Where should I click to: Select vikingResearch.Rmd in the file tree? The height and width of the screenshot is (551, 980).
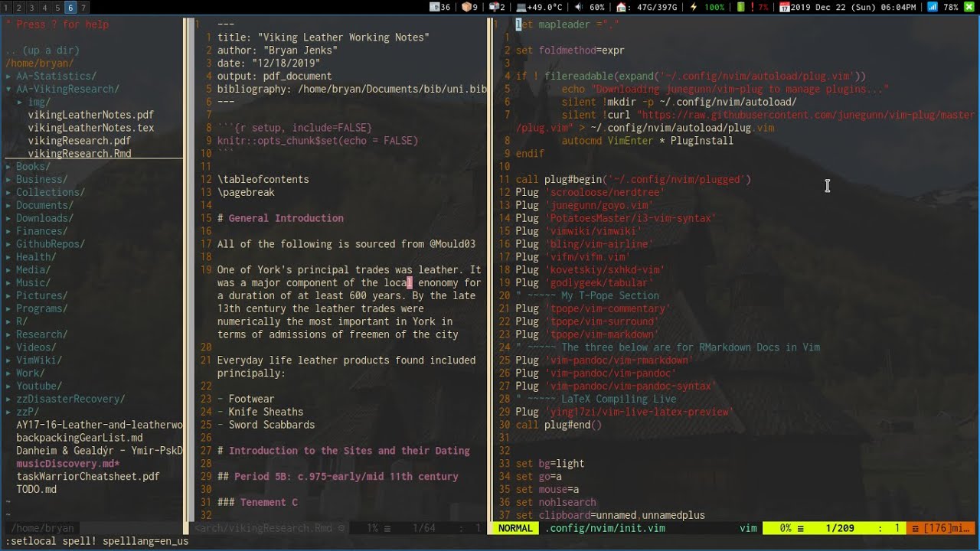(80, 154)
